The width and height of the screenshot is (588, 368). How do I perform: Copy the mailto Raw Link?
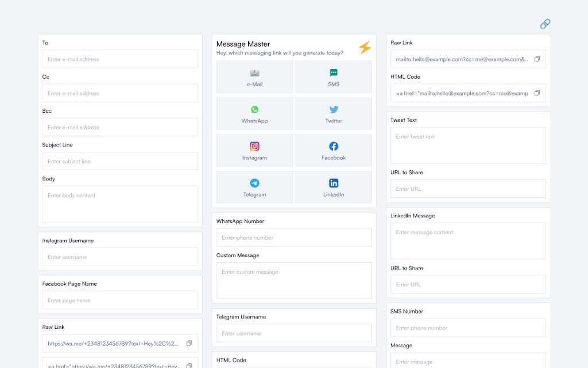[537, 59]
